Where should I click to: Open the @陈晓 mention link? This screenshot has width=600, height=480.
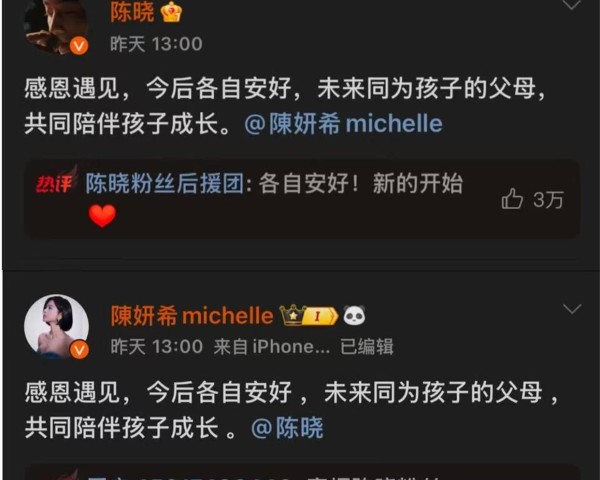point(287,428)
